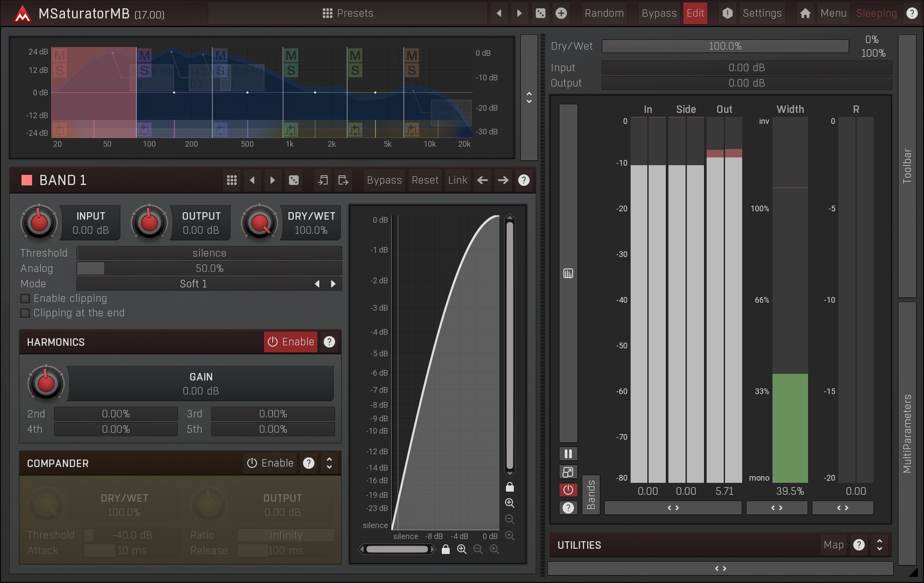Open the Settings menu
The height and width of the screenshot is (583, 924).
pos(762,13)
